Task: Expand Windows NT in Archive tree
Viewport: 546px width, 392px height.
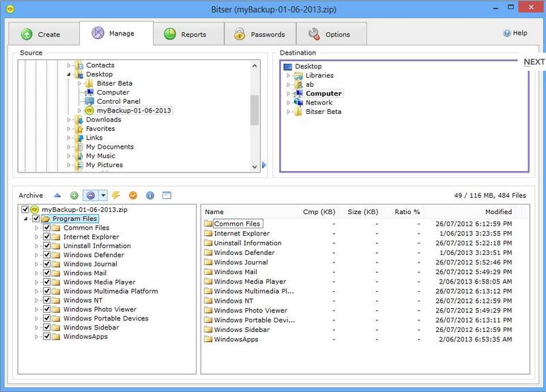Action: coord(37,300)
